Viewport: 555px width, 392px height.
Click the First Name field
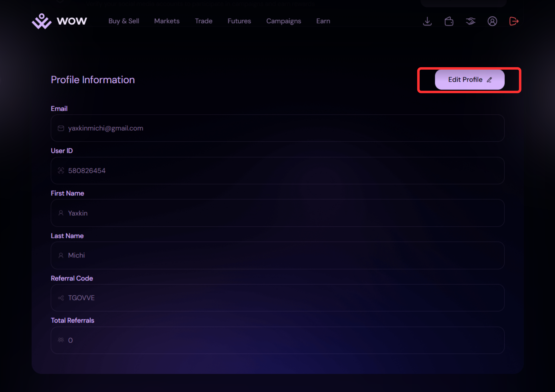[277, 213]
